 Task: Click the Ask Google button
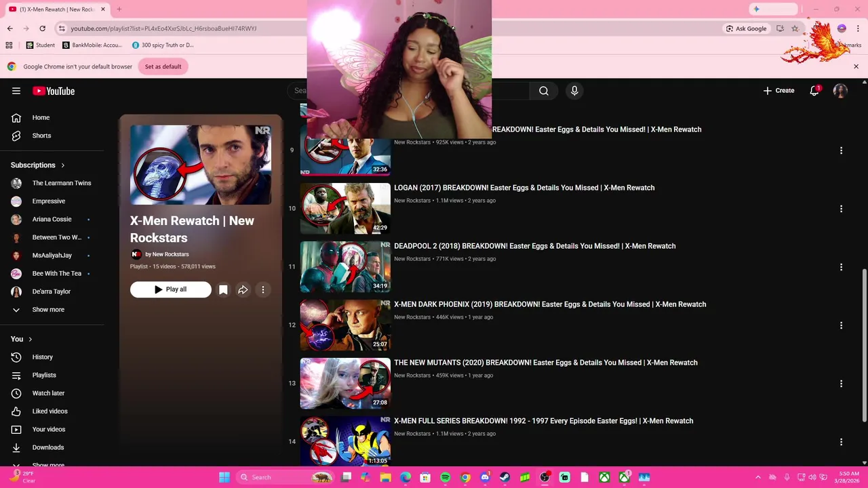coord(746,28)
